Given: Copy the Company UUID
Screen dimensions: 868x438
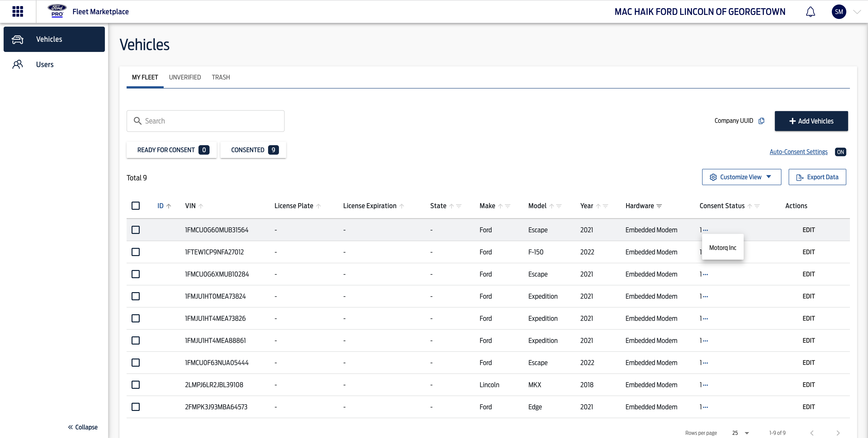Looking at the screenshot, I should coord(762,121).
